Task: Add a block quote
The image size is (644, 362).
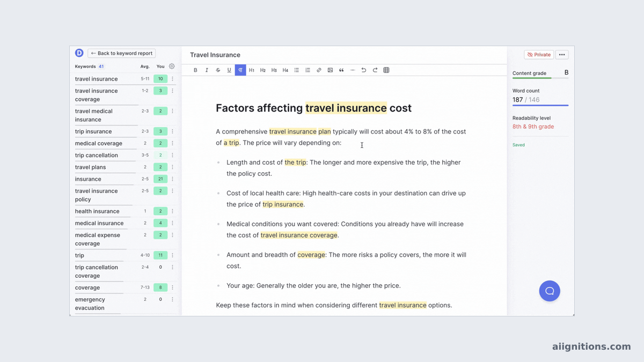Action: tap(341, 70)
